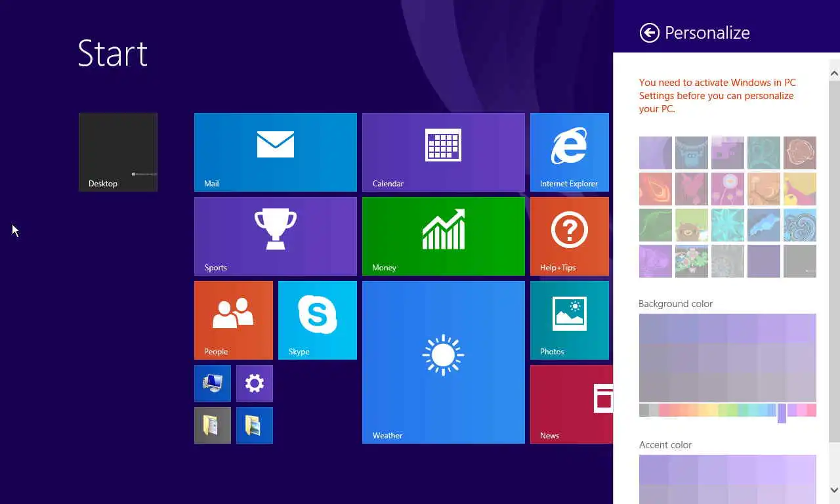
Task: Click the 'Personalize' panel title
Action: coord(707,33)
